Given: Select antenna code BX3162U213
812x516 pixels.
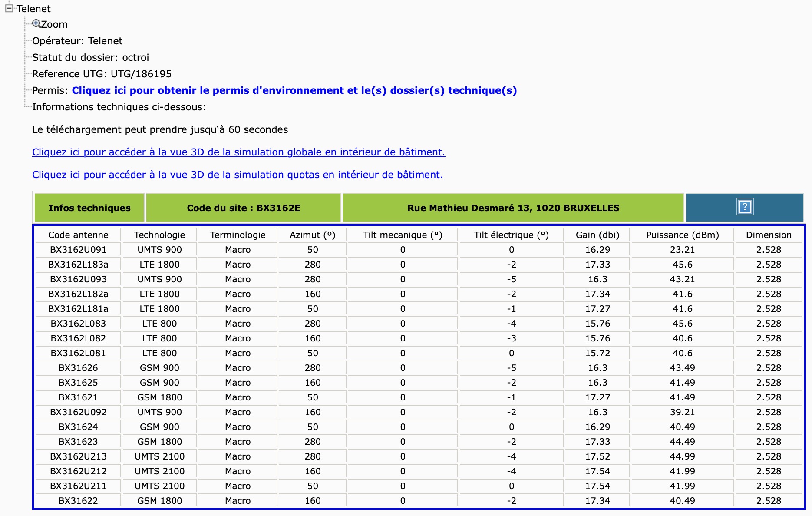Looking at the screenshot, I should (x=78, y=456).
